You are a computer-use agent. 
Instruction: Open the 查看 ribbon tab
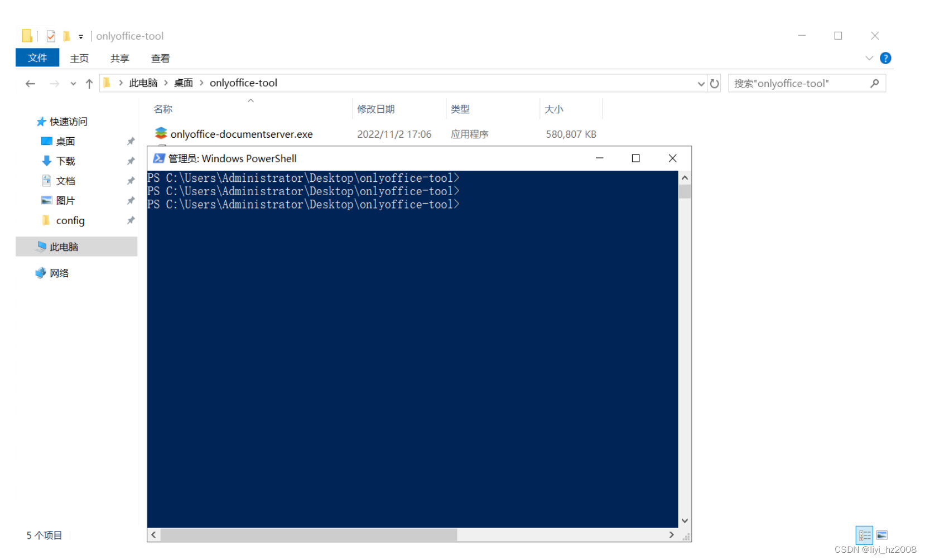click(x=160, y=59)
